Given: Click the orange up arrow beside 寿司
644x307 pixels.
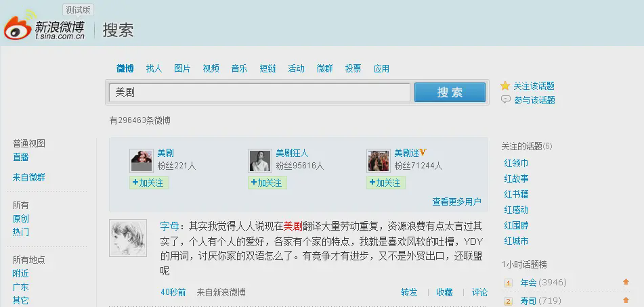Looking at the screenshot, I should (x=626, y=300).
